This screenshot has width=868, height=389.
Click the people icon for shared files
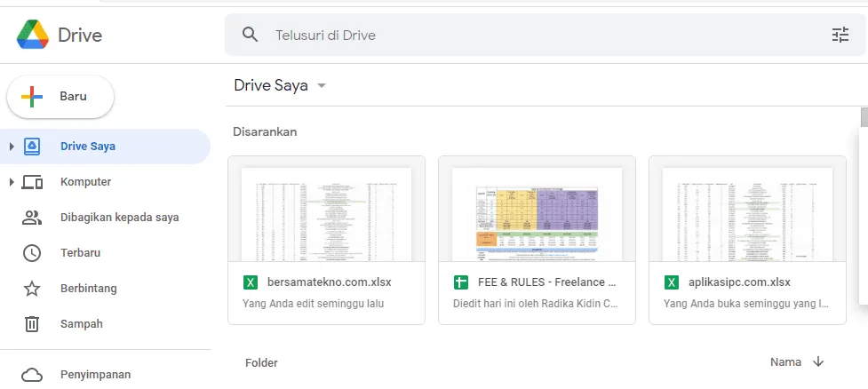click(x=32, y=218)
